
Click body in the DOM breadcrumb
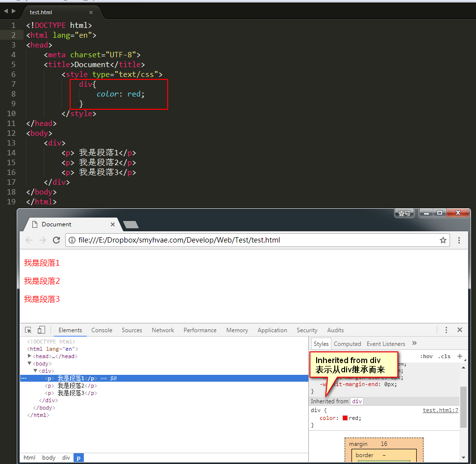pyautogui.click(x=49, y=458)
